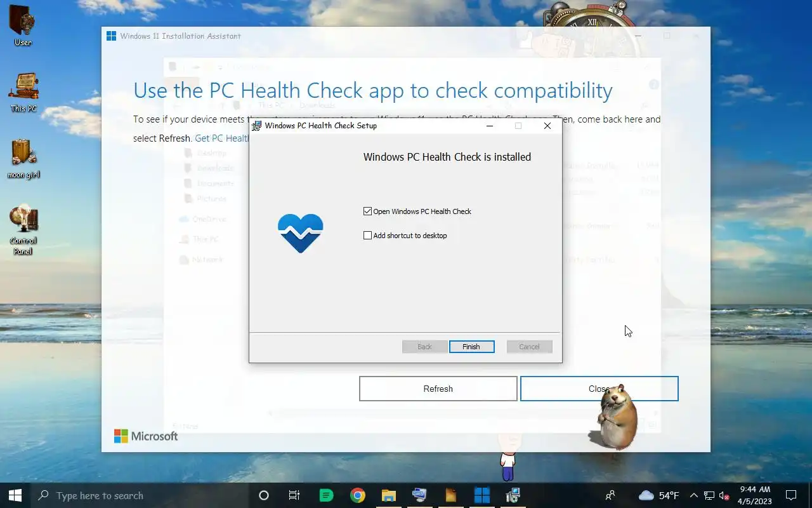Close the PC Health Check Setup dialog
Image resolution: width=812 pixels, height=508 pixels.
coord(547,126)
